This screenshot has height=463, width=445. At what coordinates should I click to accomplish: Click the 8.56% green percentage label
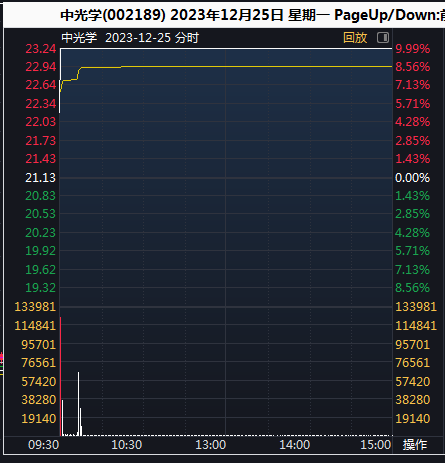point(413,288)
